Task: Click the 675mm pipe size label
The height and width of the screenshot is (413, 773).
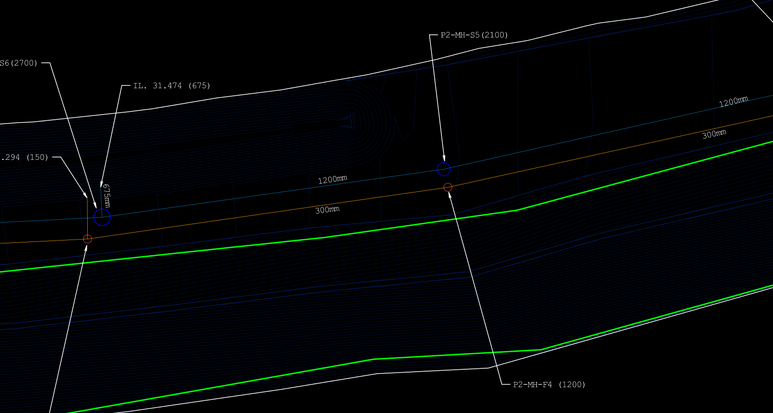Action: click(106, 196)
